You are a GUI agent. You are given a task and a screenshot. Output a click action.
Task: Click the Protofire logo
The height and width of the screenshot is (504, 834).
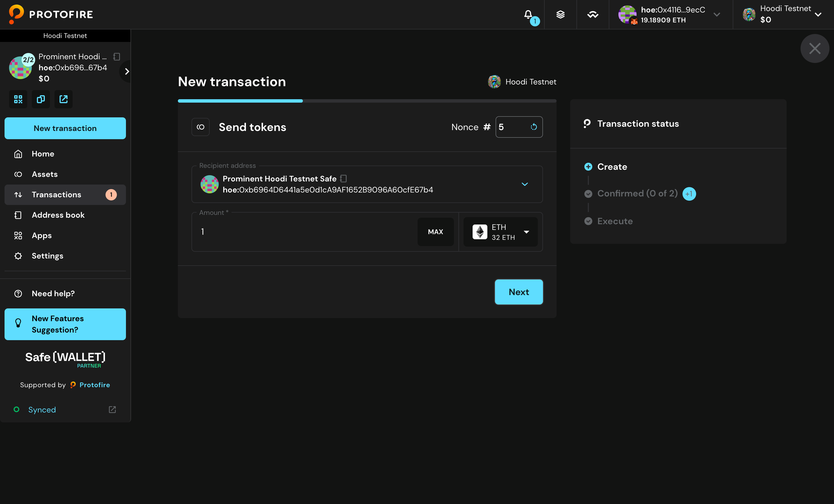[50, 14]
